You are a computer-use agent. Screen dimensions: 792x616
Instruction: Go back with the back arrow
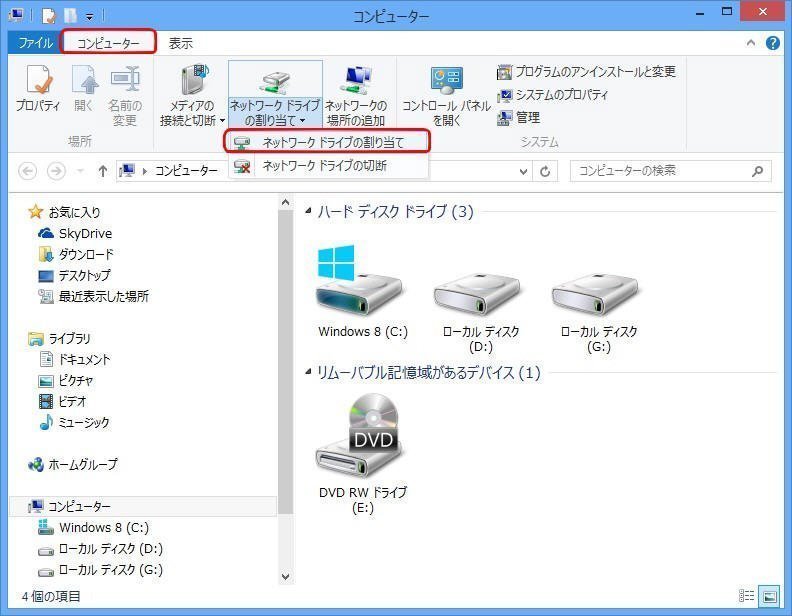coord(28,171)
